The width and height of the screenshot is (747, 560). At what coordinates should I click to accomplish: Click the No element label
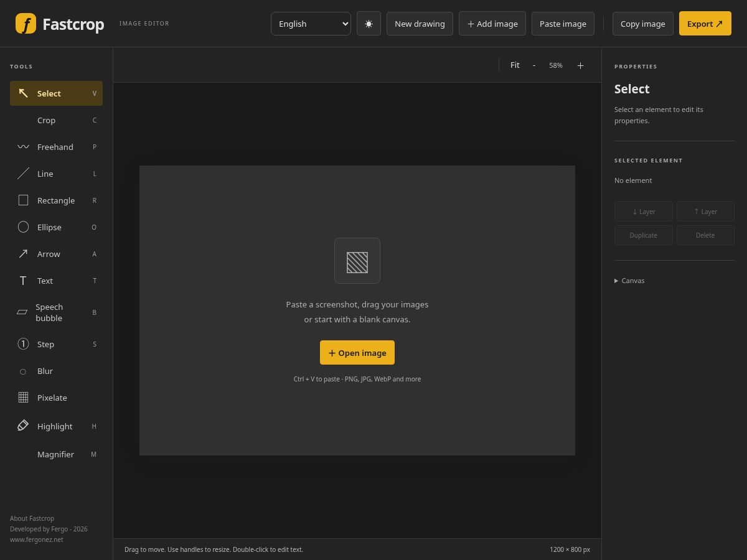click(633, 180)
